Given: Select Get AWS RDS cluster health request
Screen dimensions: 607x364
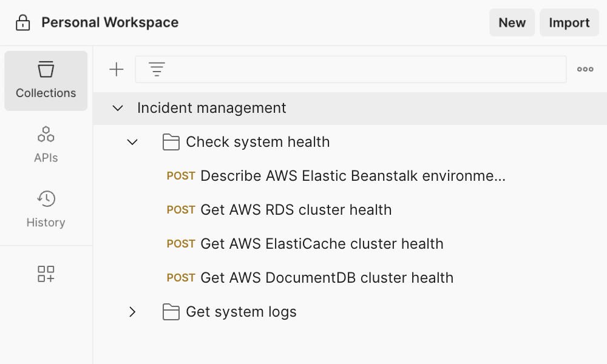Looking at the screenshot, I should pos(296,210).
